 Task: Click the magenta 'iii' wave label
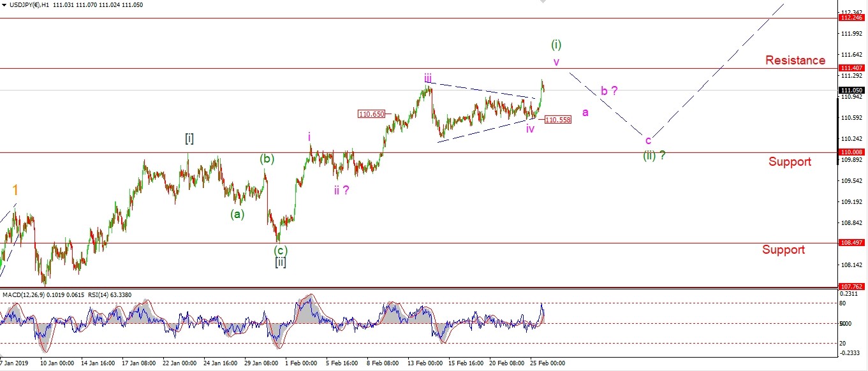pos(428,78)
